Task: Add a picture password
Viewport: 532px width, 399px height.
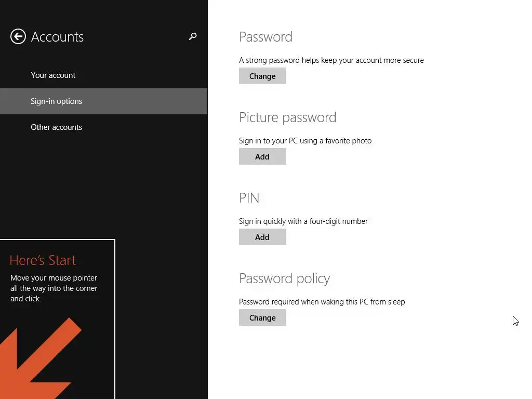Action: 262,156
